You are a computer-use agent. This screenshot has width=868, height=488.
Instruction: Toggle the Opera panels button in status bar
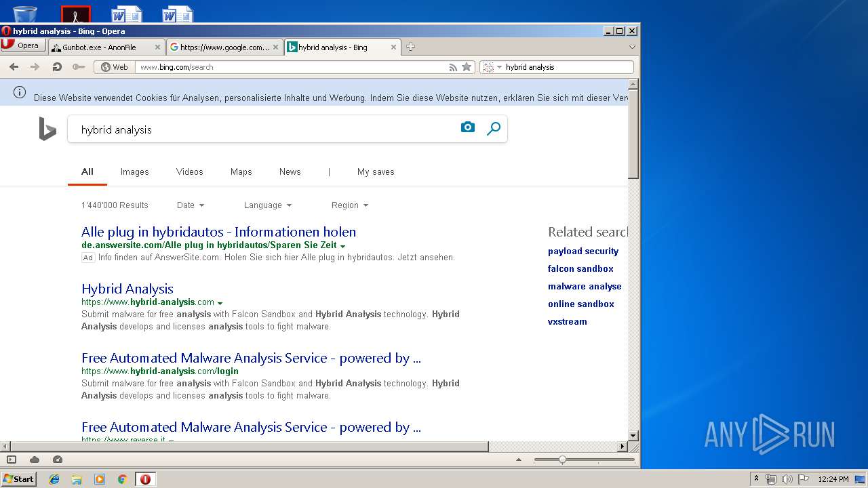pyautogui.click(x=12, y=460)
